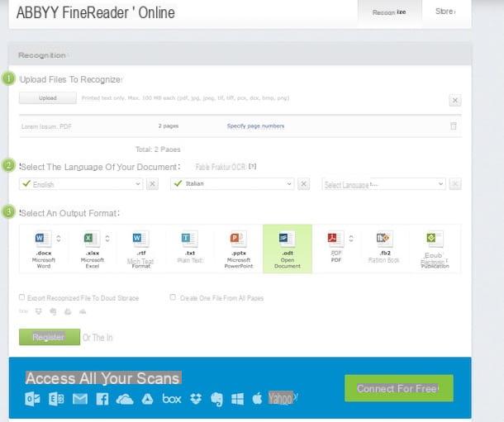Click small Dropbox icon under cloud storage option
The height and width of the screenshot is (422, 504).
[39, 311]
